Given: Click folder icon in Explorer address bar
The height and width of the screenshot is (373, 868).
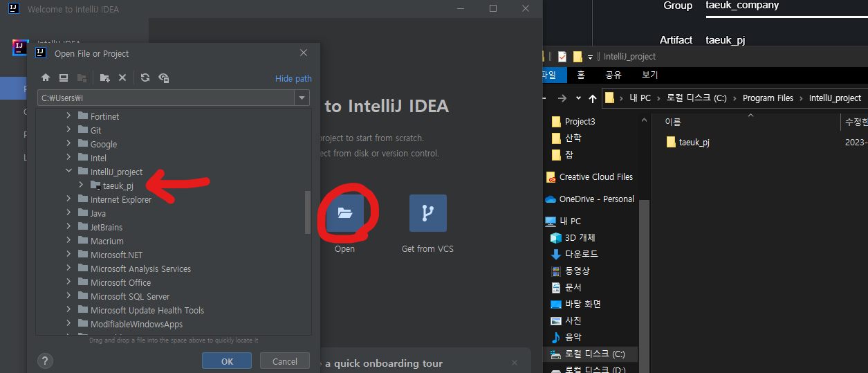Looking at the screenshot, I should click(610, 98).
